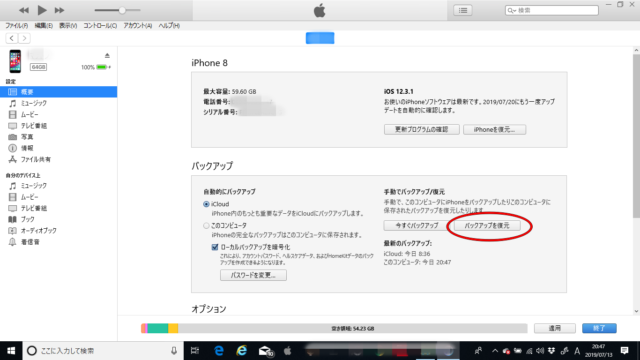Open the アカウント(A) menu
Image resolution: width=640 pixels, height=360 pixels.
pos(138,26)
